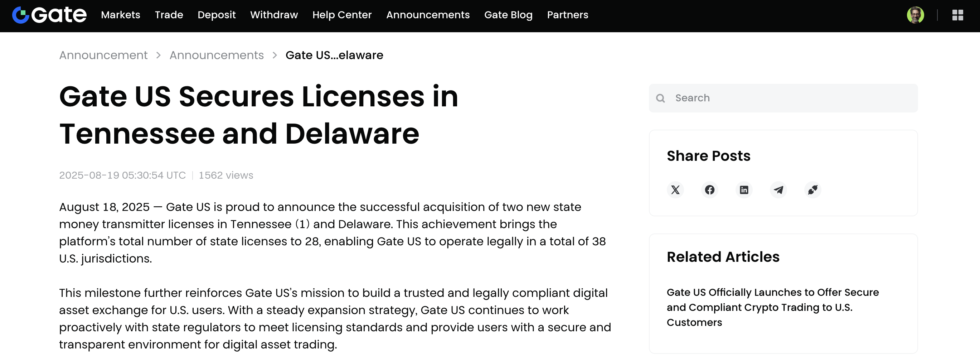Click the publication timestamp 2025-08-19 05:30:54 UTC

pyautogui.click(x=122, y=175)
